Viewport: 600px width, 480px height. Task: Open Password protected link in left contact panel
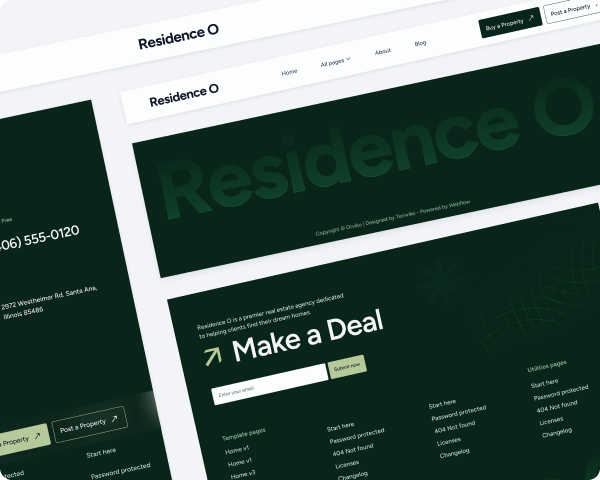tap(121, 470)
